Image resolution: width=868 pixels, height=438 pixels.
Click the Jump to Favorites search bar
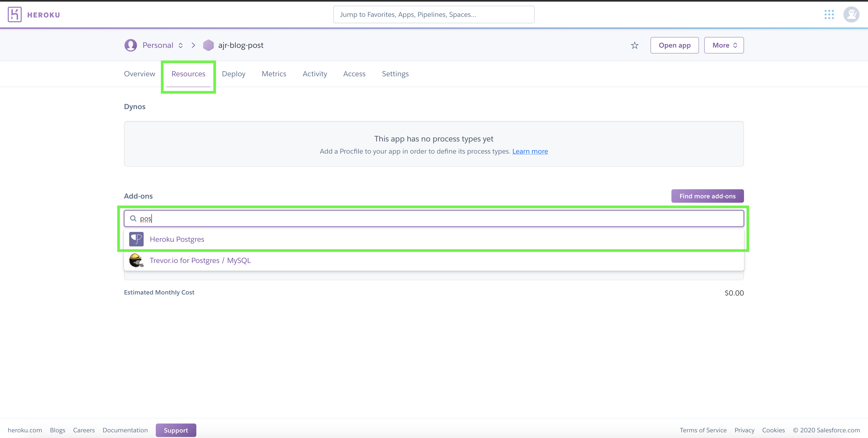(433, 14)
